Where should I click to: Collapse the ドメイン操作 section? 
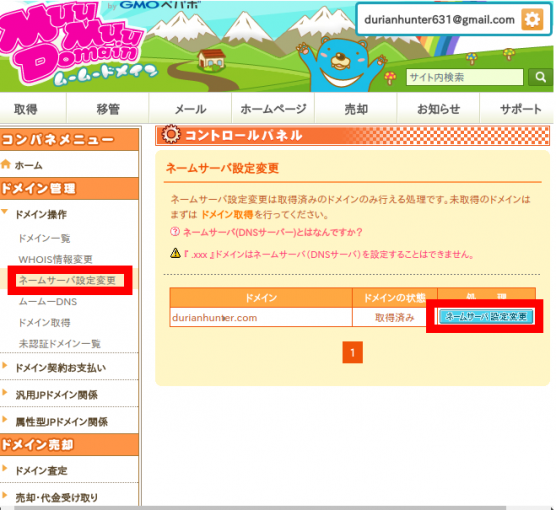[x=5, y=212]
